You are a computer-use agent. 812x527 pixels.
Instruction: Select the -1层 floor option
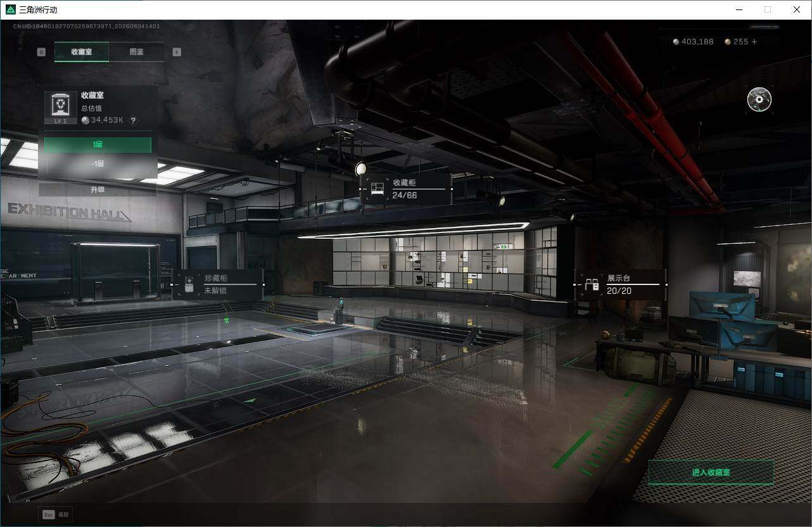click(98, 163)
